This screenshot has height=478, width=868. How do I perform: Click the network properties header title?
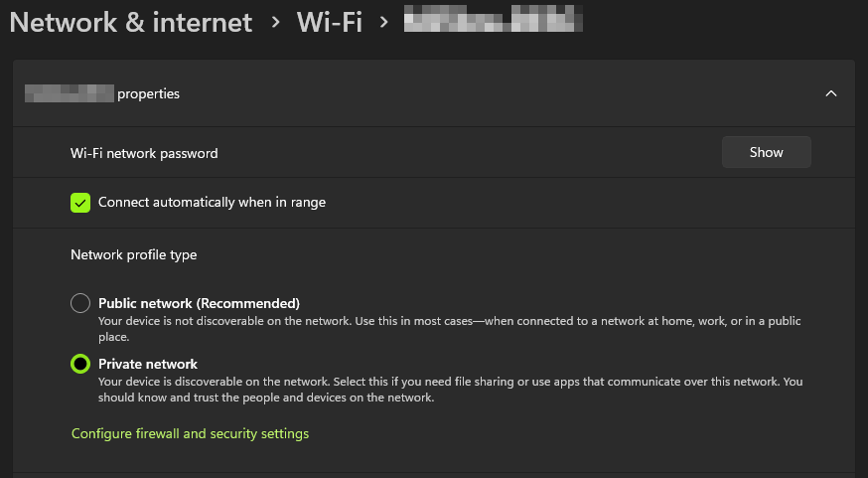[x=148, y=94]
